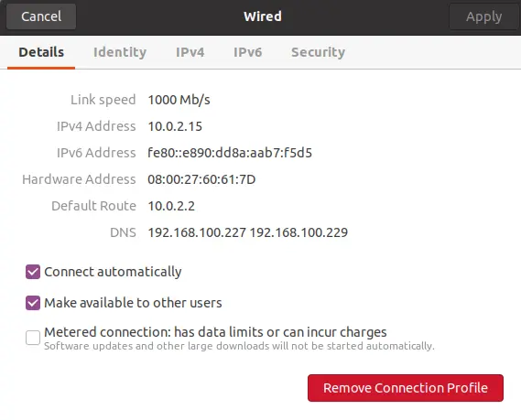Select the IPv4 address 10.0.2.15

(175, 126)
